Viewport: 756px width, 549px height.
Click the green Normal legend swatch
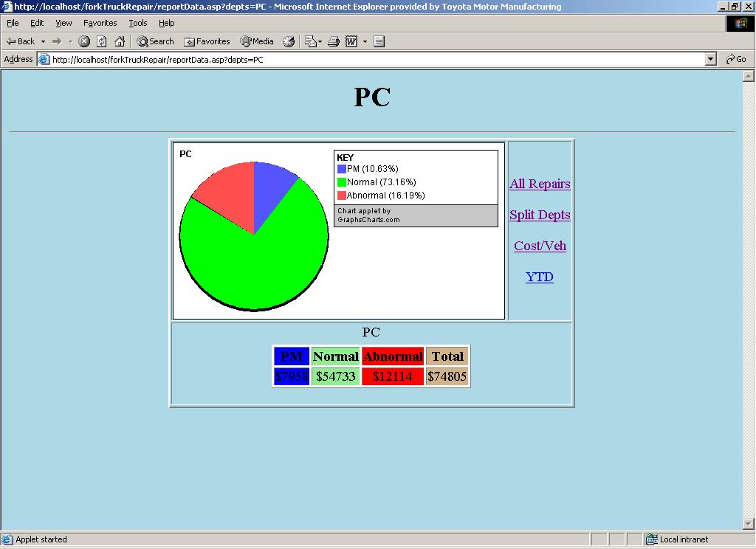tap(342, 182)
